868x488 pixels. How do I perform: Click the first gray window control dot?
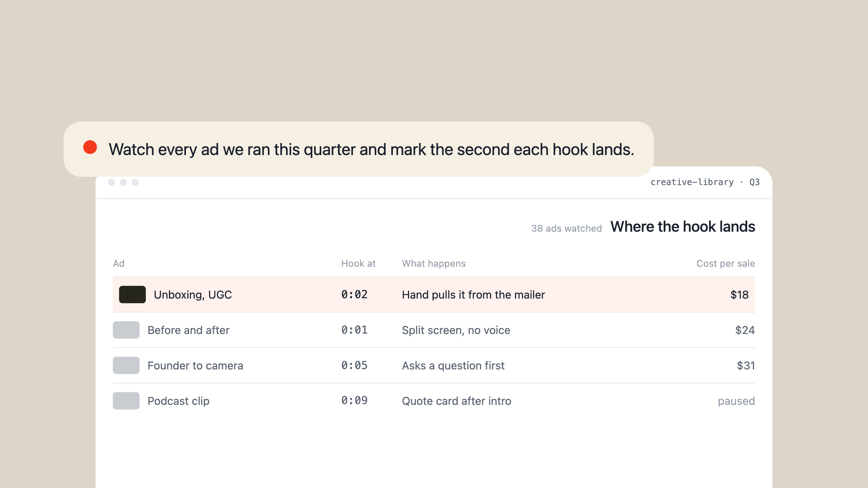[x=112, y=182]
